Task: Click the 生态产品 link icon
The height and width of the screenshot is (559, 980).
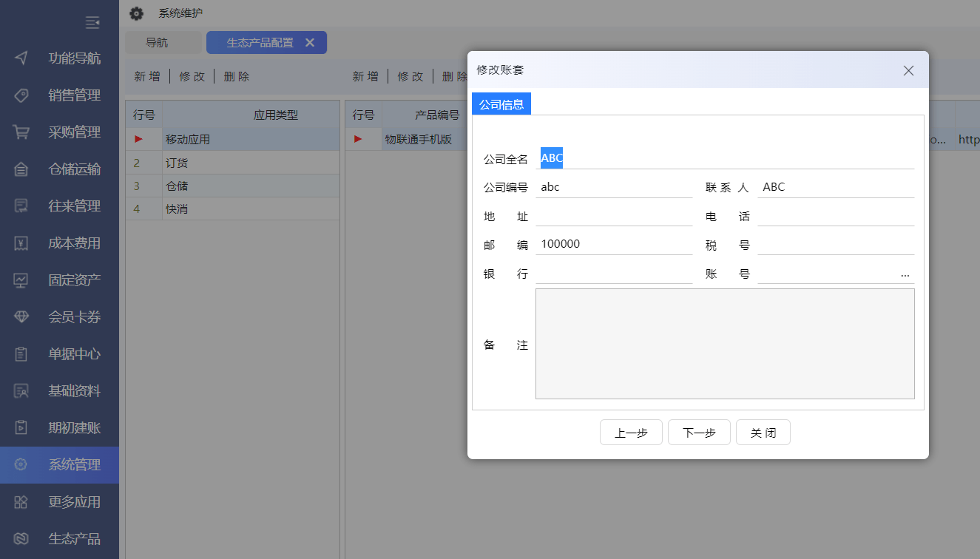Action: coord(21,539)
